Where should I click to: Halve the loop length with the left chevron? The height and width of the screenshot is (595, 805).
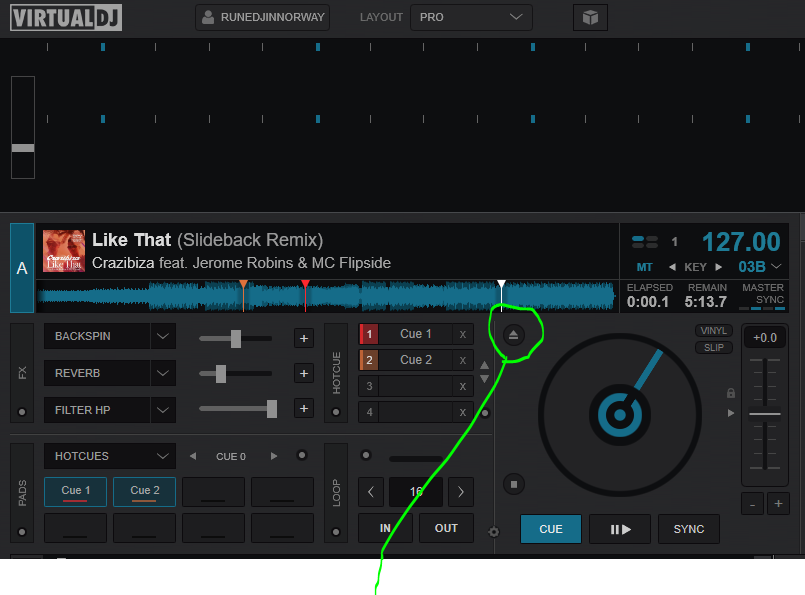pyautogui.click(x=371, y=492)
